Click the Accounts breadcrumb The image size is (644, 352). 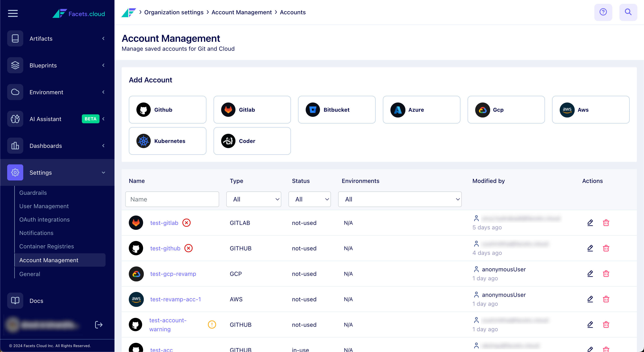click(293, 12)
